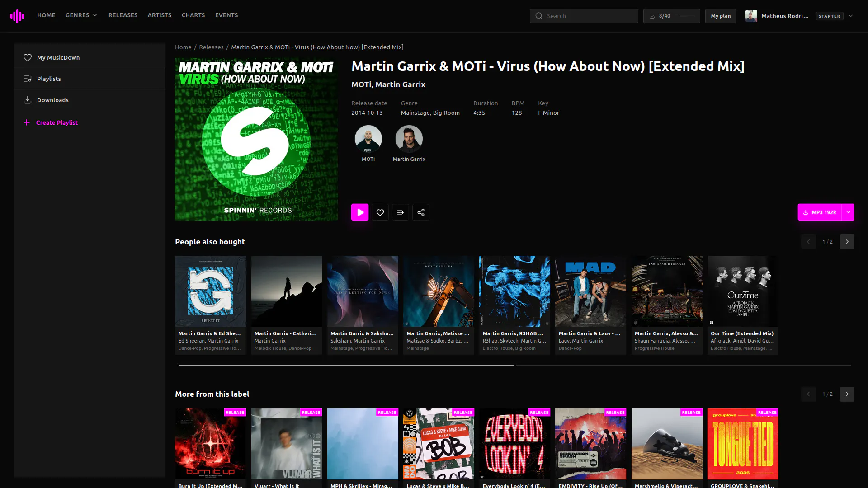
Task: Click the MusicDown waveform logo
Action: click(x=17, y=16)
